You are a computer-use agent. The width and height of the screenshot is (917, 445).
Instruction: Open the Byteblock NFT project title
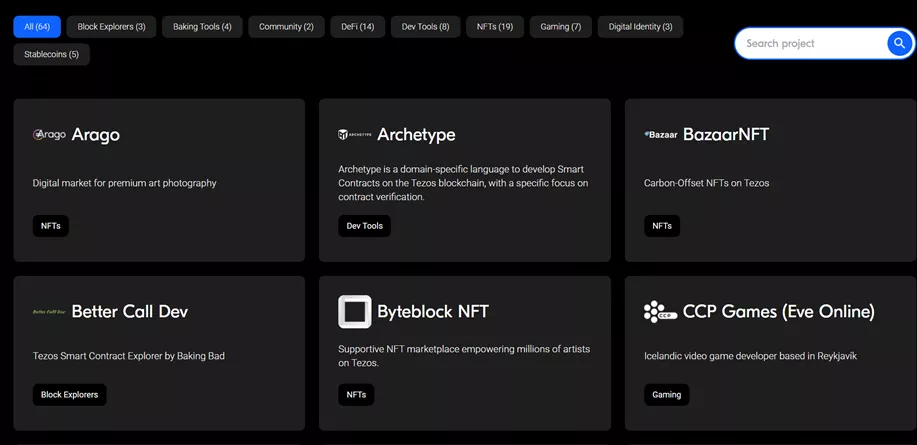[x=432, y=312]
